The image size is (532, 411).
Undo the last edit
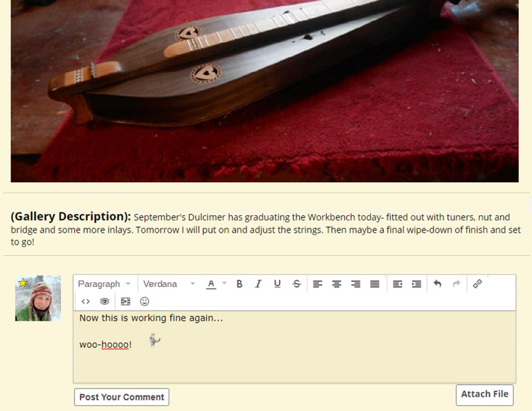(x=437, y=284)
